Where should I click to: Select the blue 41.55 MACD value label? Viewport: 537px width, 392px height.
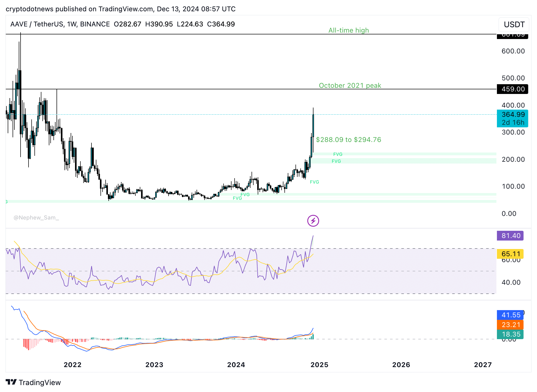click(510, 315)
